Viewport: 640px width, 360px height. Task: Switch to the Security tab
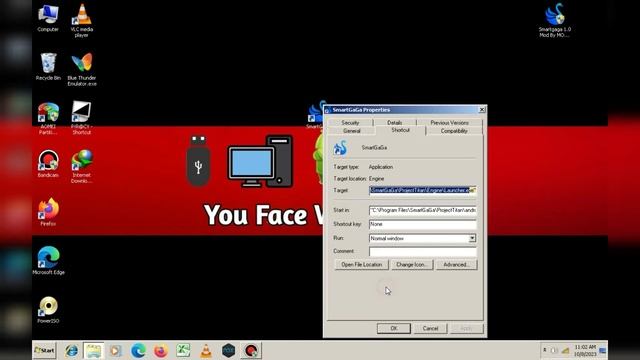coord(350,122)
